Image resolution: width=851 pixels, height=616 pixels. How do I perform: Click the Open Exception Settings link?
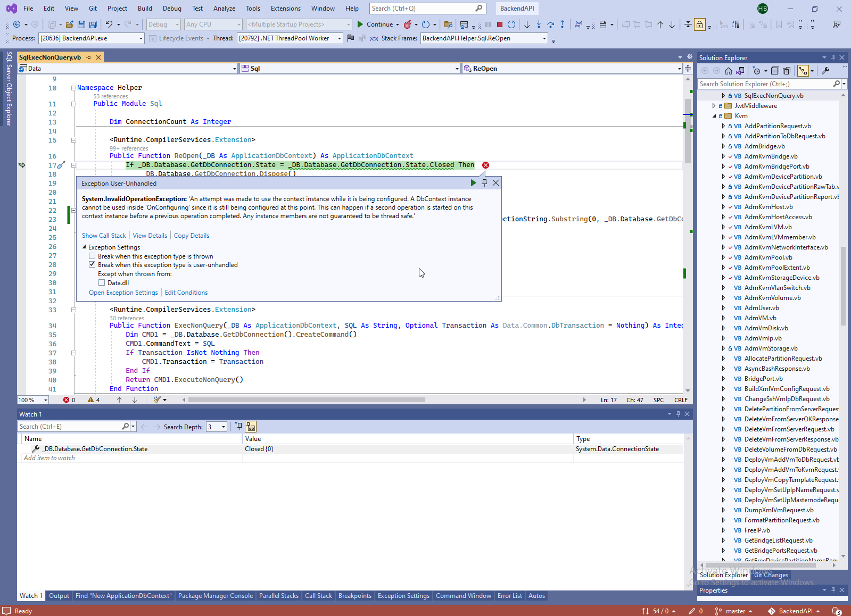tap(123, 293)
